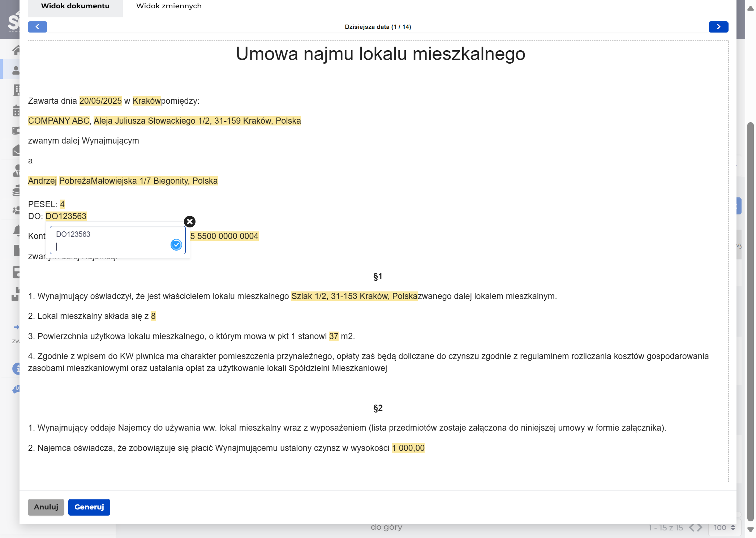756x538 pixels.
Task: Click the do góry link behind the dialog
Action: coord(386,527)
